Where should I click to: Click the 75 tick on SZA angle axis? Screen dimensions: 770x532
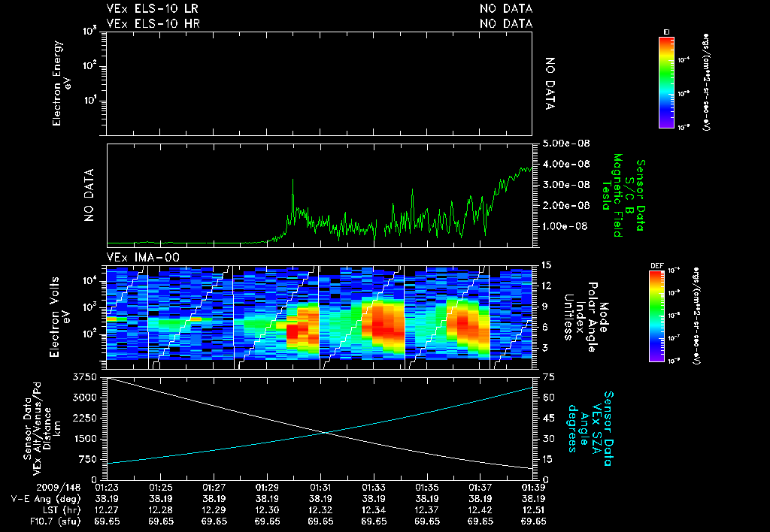click(548, 377)
